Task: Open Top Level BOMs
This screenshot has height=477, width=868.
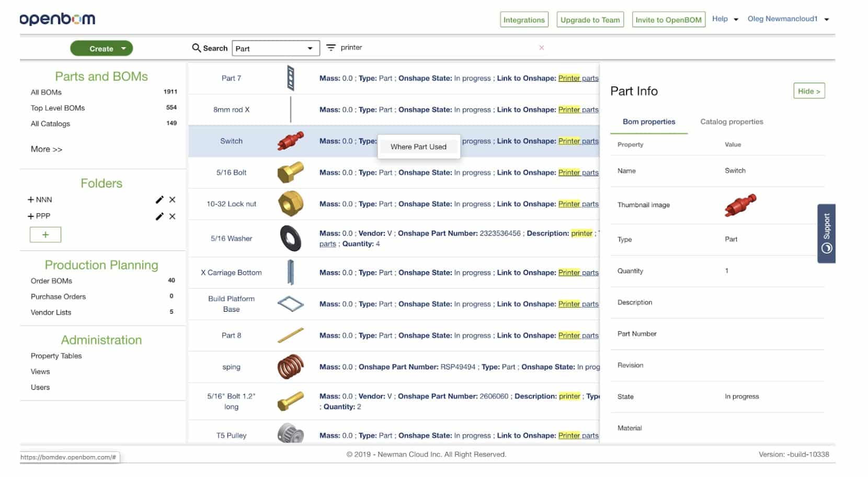Action: pos(58,108)
